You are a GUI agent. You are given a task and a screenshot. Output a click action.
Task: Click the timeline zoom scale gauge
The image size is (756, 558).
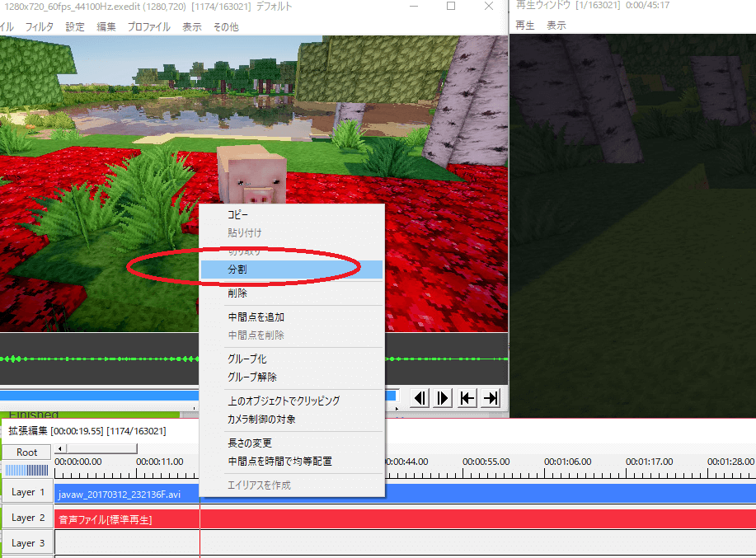point(26,470)
